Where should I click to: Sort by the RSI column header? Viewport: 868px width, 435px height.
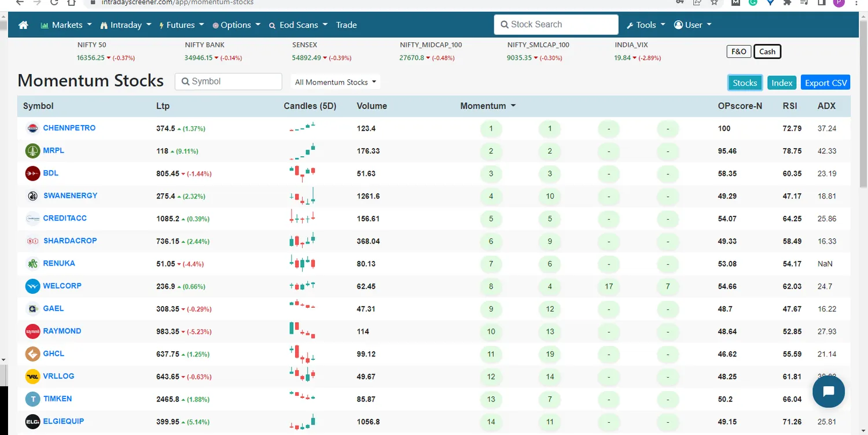790,106
